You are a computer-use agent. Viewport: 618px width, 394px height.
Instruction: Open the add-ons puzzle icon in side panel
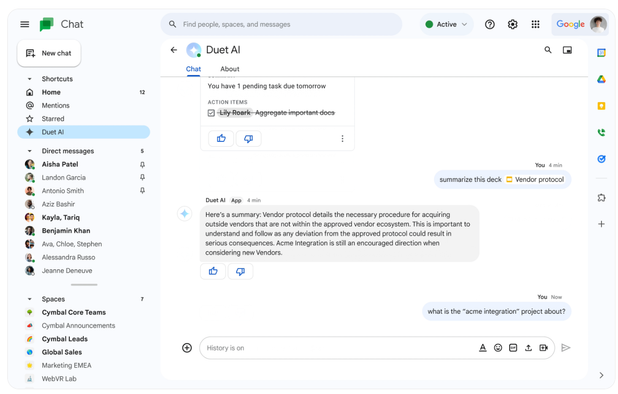(601, 198)
